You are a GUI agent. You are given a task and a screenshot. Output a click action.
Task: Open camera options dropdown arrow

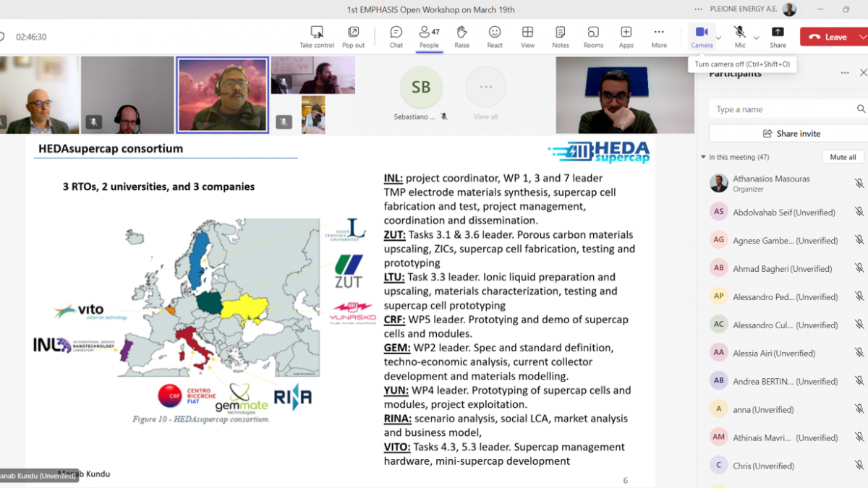tap(718, 38)
